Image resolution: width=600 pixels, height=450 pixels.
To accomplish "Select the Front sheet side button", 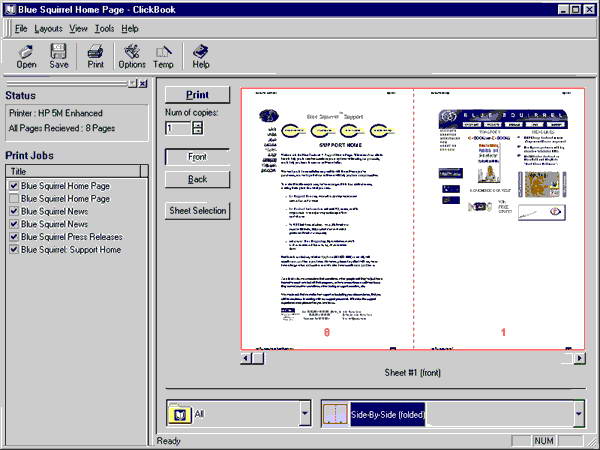I will click(x=197, y=157).
